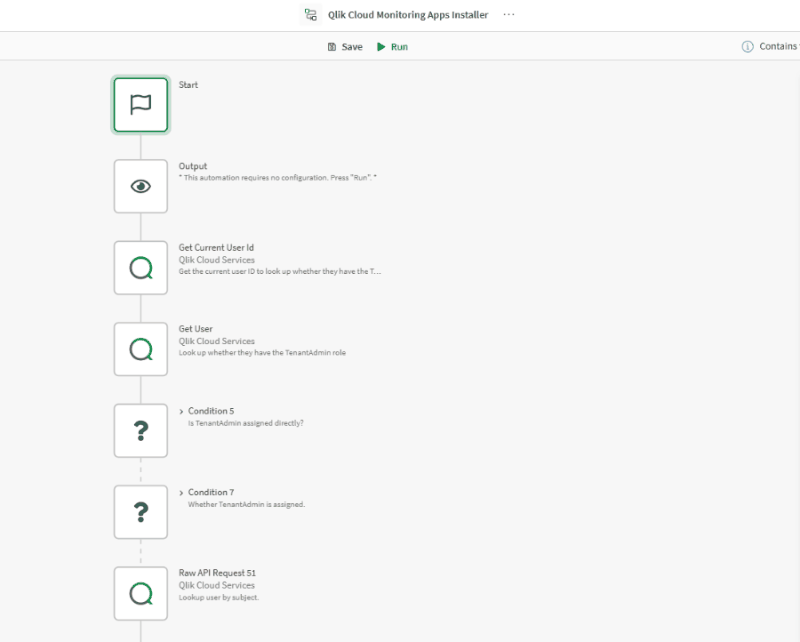Click the Condition 7 label
The image size is (800, 642).
click(211, 492)
